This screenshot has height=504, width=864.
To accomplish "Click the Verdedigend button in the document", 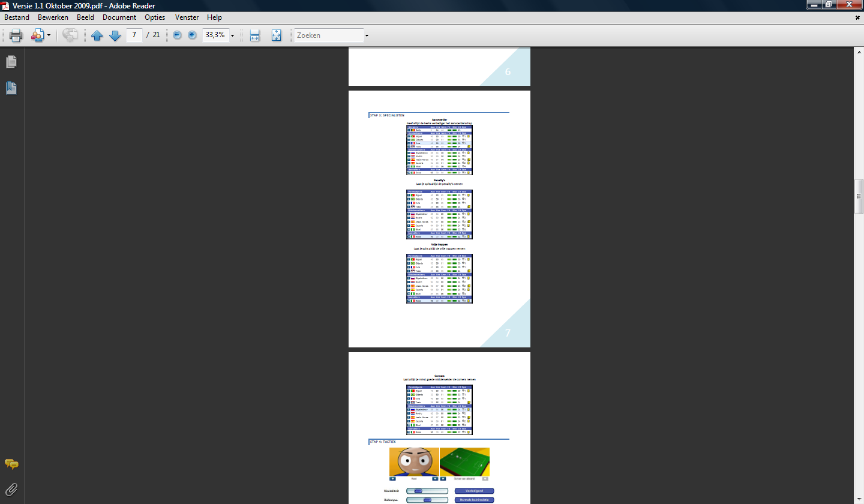I will pos(474,491).
